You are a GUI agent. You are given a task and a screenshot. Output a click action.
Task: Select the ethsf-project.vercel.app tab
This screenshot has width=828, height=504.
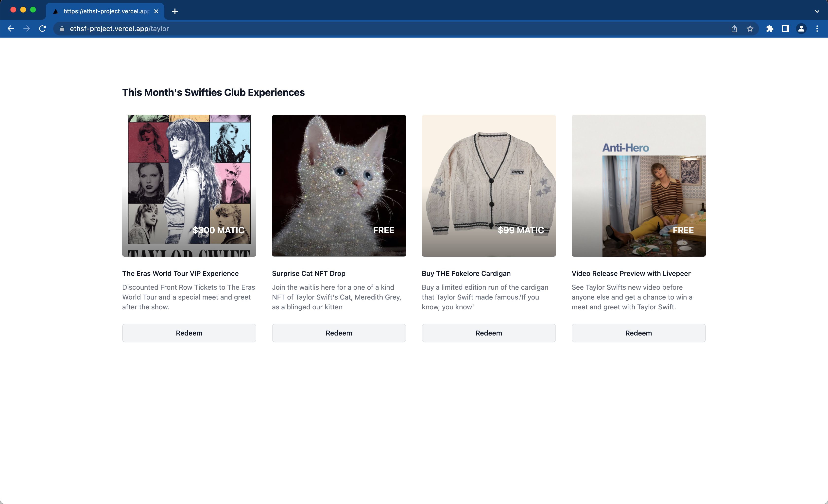tap(105, 11)
